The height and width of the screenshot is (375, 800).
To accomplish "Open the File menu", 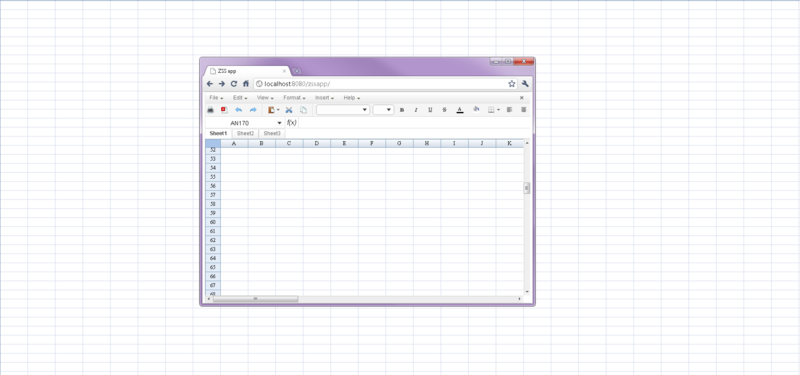I will (216, 97).
